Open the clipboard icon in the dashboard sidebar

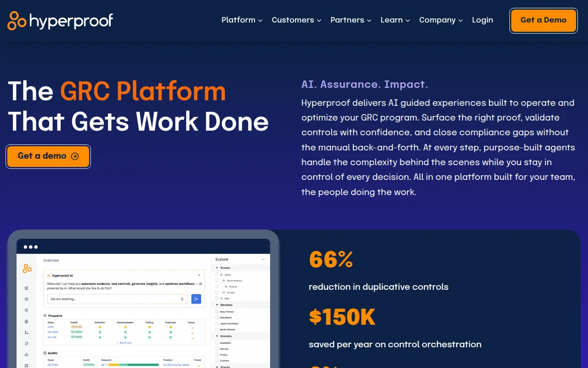click(x=26, y=322)
